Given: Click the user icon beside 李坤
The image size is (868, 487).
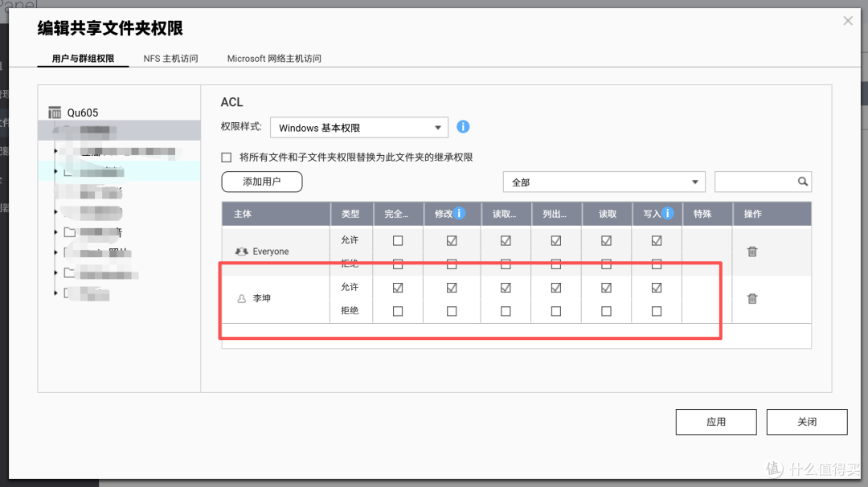Looking at the screenshot, I should [241, 298].
